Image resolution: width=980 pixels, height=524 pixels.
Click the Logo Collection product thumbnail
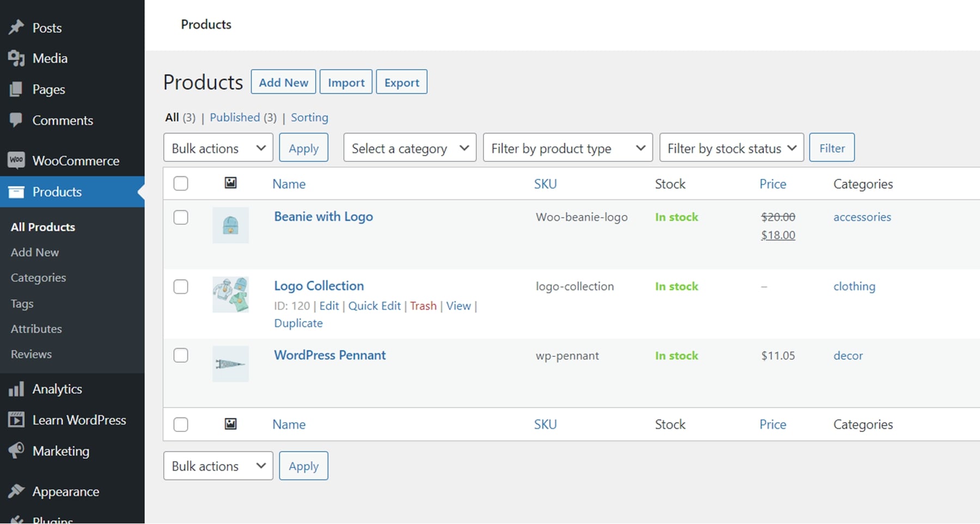[x=230, y=294]
